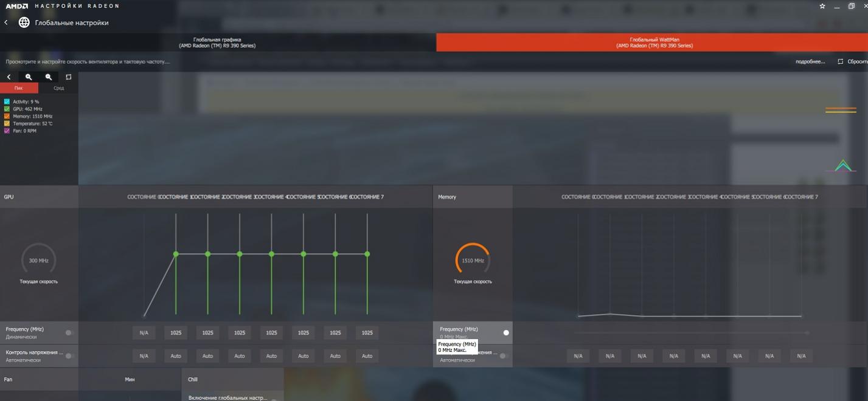Click the Мин column label

click(130, 379)
